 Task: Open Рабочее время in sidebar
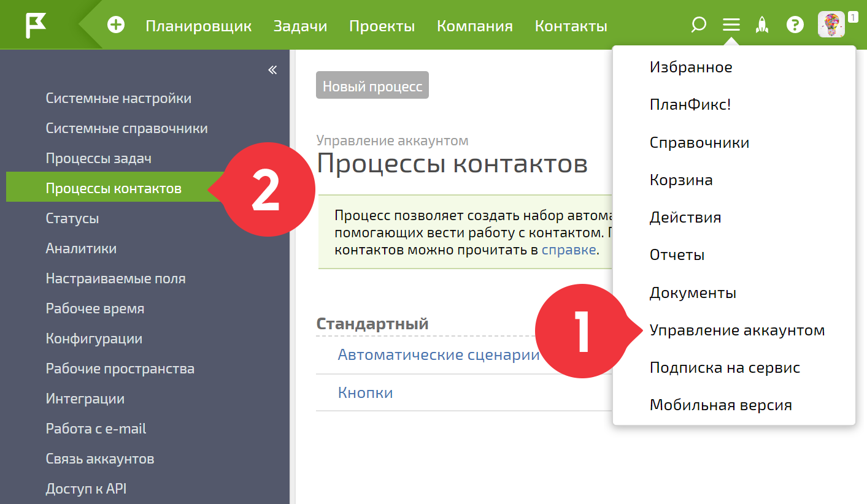pos(95,308)
